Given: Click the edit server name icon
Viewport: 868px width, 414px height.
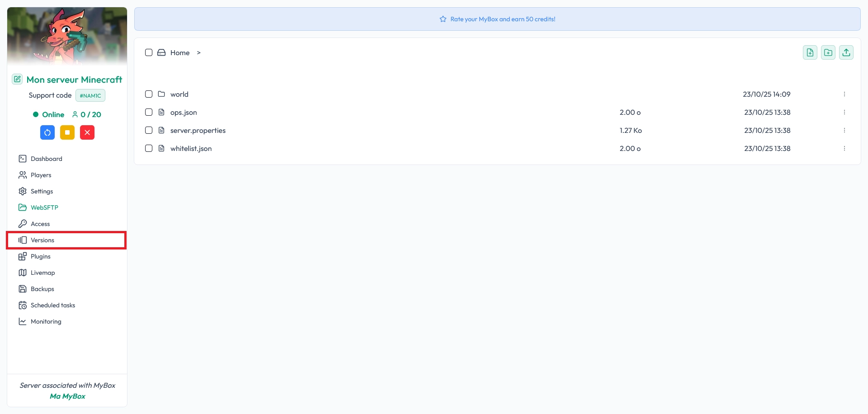Looking at the screenshot, I should (17, 80).
